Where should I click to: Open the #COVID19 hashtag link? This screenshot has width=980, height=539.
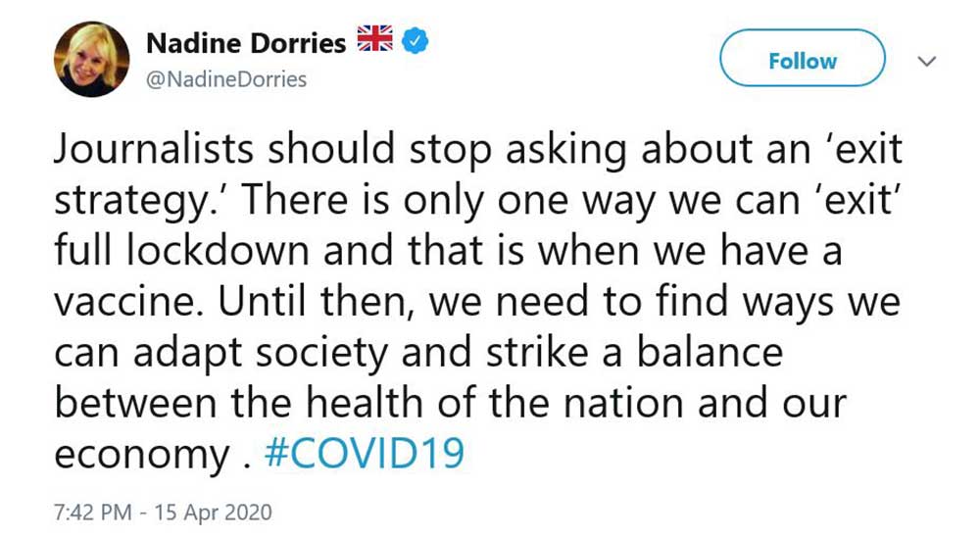363,455
